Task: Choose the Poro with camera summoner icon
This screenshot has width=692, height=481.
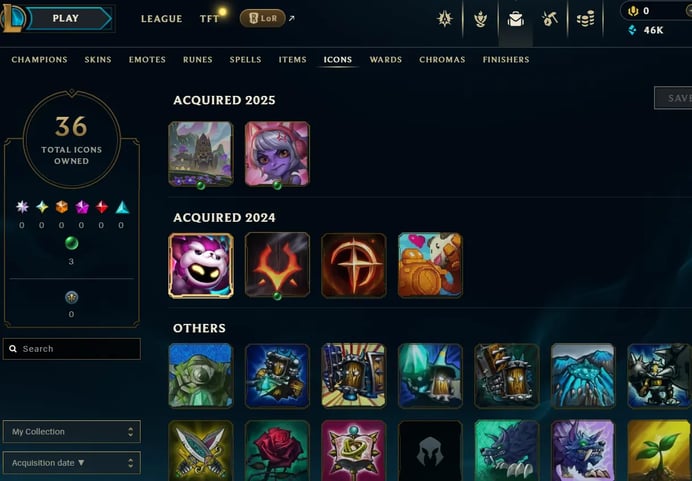Action: click(x=430, y=265)
